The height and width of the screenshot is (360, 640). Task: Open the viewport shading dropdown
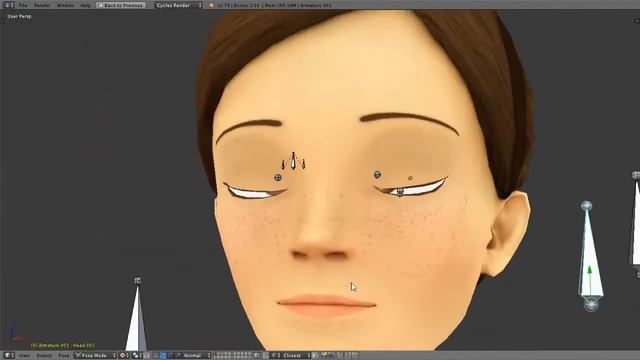[x=124, y=356]
